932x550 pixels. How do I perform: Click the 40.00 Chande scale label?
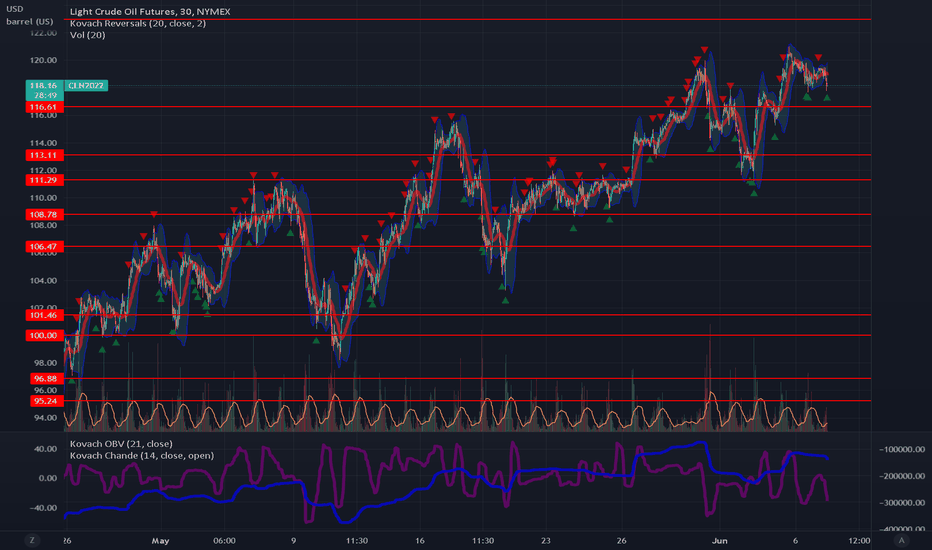click(45, 449)
